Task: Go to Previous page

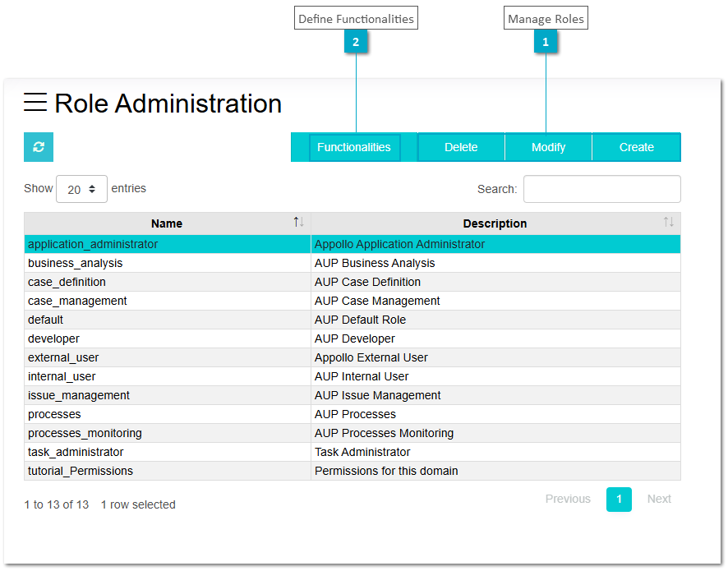Action: [568, 499]
